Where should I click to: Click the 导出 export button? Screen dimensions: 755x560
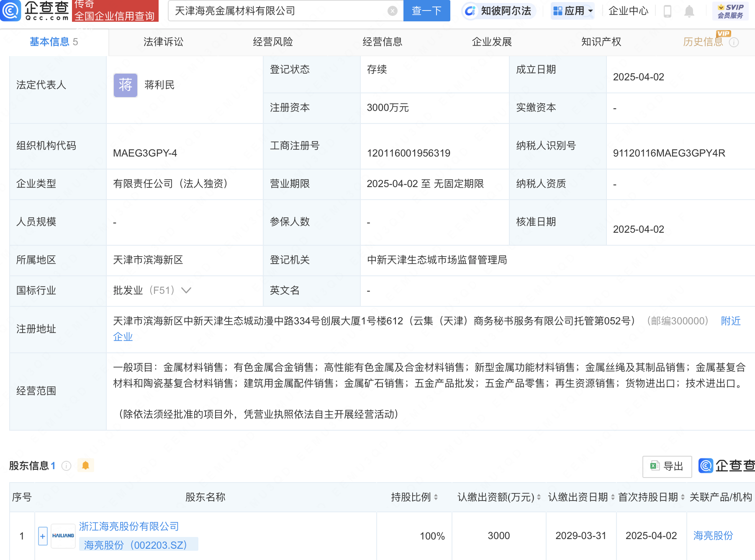[x=667, y=466]
